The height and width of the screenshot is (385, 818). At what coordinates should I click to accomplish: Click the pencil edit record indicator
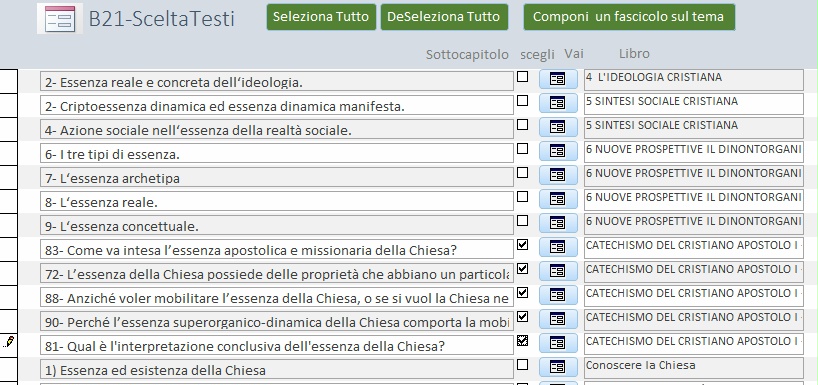(9, 341)
